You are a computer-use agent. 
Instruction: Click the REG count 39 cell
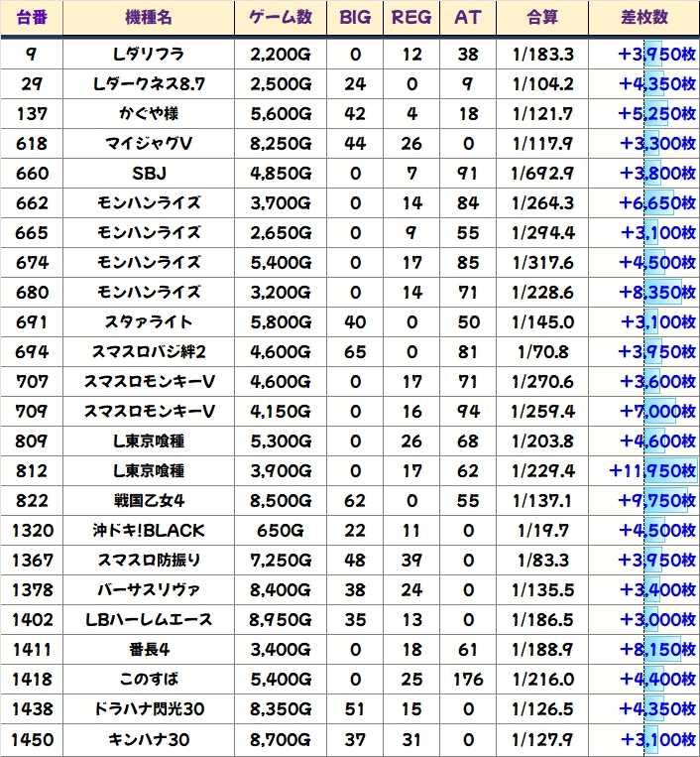tap(411, 561)
